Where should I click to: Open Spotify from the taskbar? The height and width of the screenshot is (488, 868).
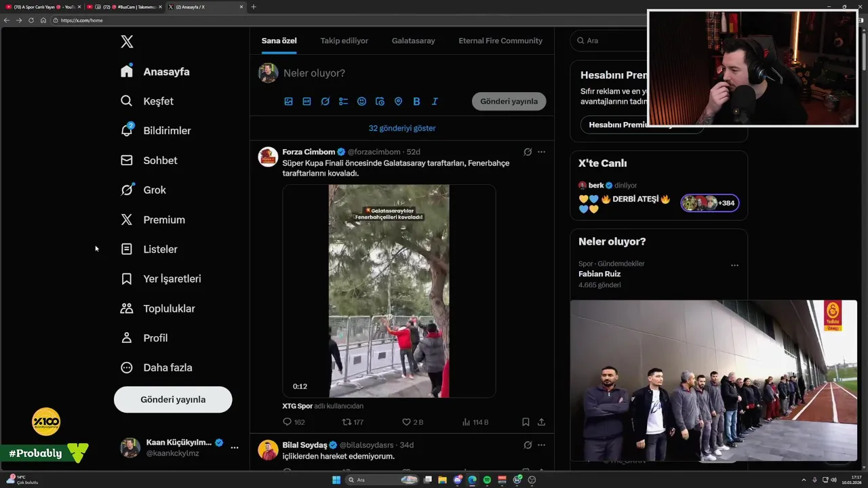click(x=487, y=480)
